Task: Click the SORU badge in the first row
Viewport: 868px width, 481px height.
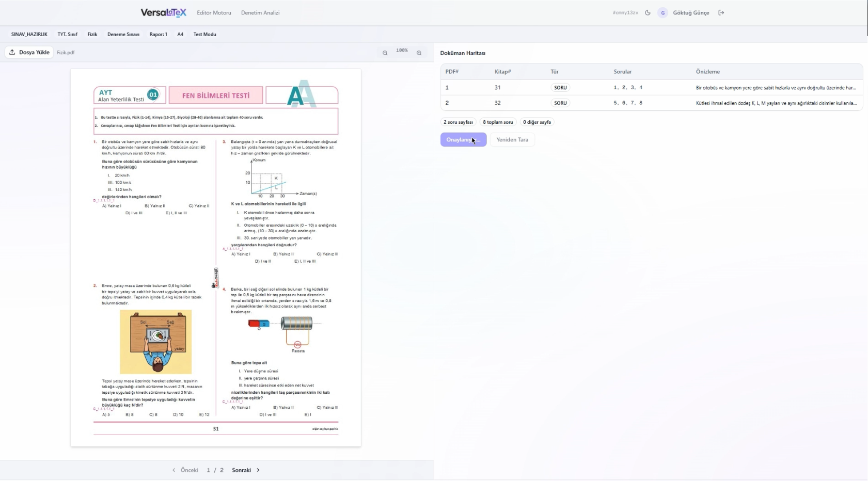Action: pos(560,88)
